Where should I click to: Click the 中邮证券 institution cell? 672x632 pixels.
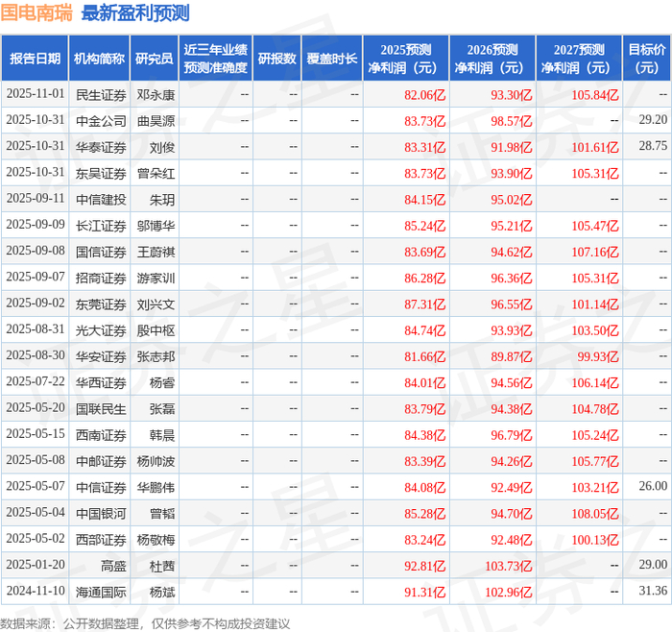click(x=101, y=461)
